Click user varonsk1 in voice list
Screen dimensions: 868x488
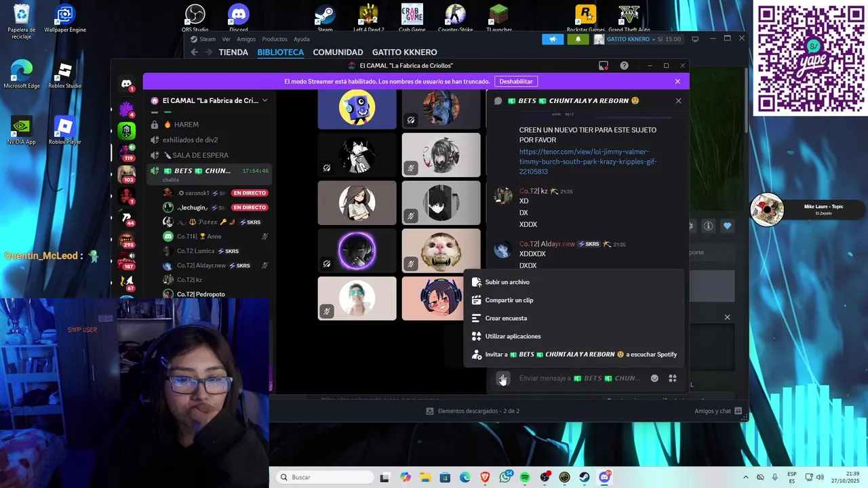coord(193,193)
